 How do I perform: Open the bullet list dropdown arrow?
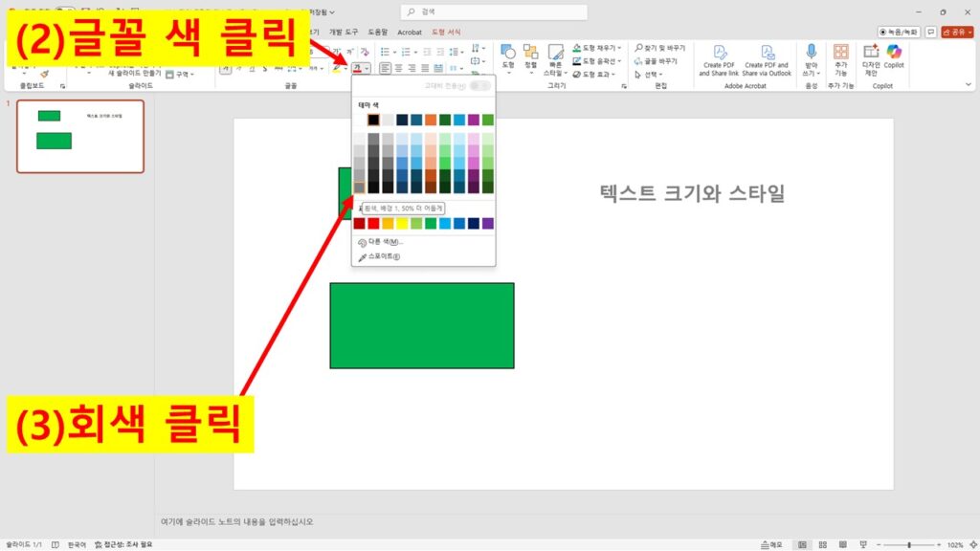394,52
